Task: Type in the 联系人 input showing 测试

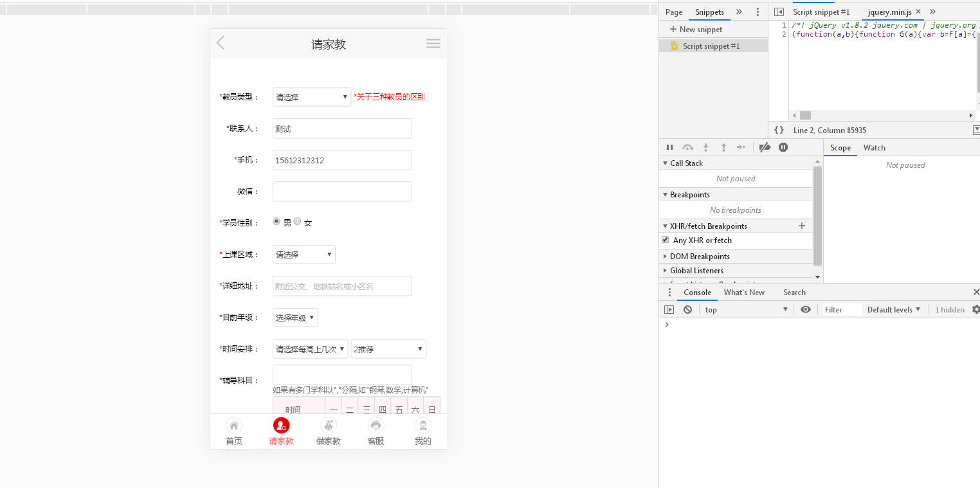Action: (341, 128)
